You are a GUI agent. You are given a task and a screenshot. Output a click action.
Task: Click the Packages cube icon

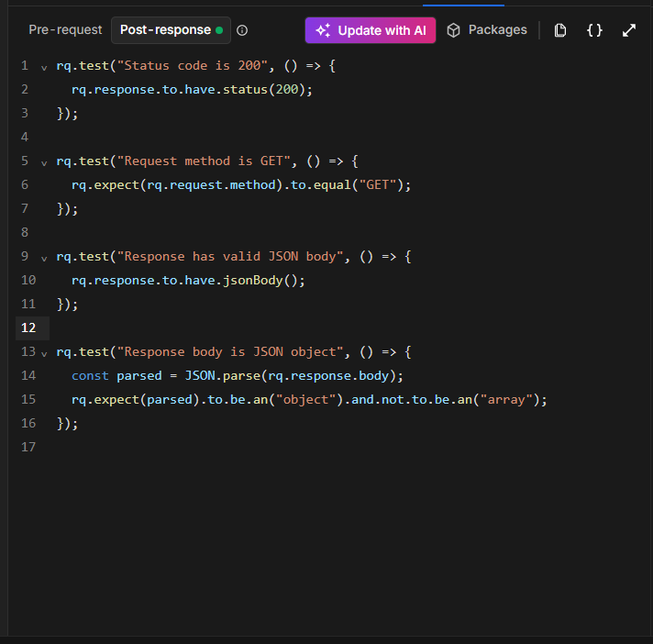(x=453, y=30)
